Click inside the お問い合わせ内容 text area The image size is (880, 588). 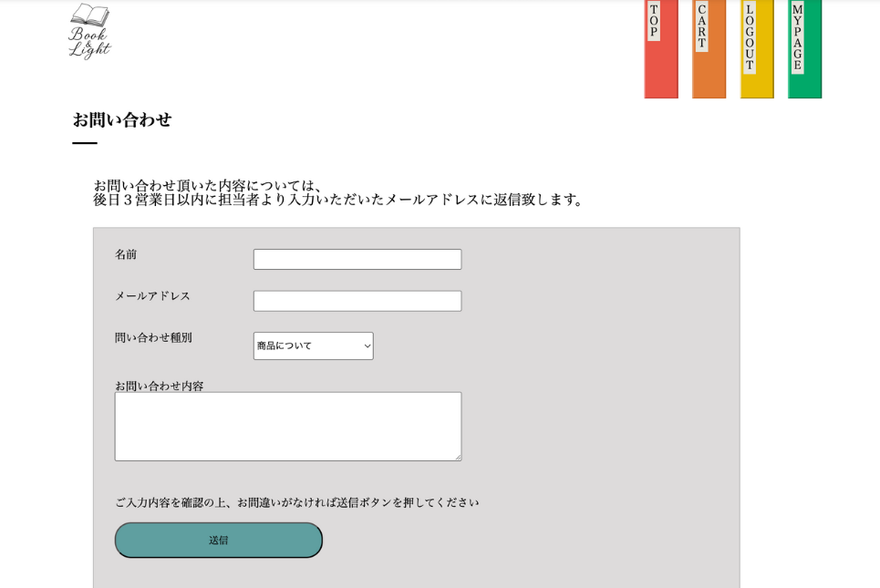287,426
